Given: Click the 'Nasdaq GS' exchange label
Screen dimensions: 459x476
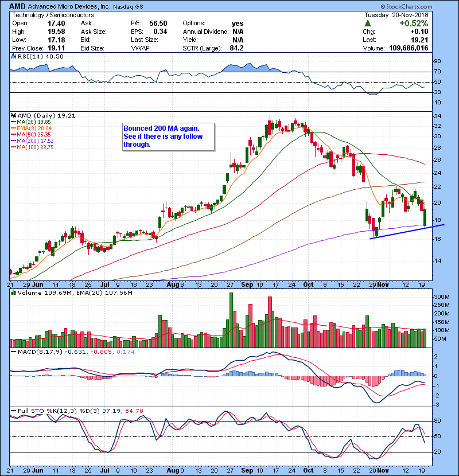Looking at the screenshot, I should point(128,7).
